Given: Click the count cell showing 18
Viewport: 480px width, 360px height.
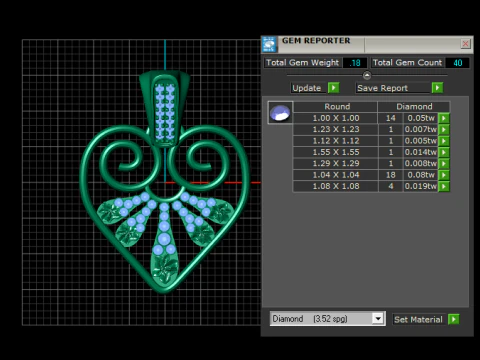Looking at the screenshot, I should [391, 175].
